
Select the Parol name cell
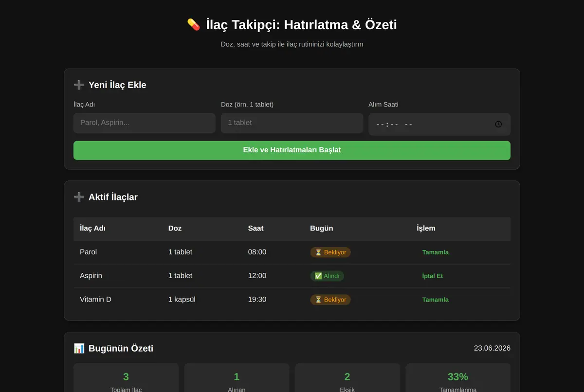click(89, 252)
